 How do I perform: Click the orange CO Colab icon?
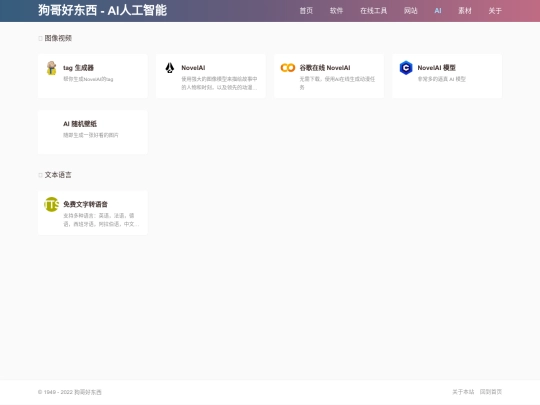click(288, 68)
